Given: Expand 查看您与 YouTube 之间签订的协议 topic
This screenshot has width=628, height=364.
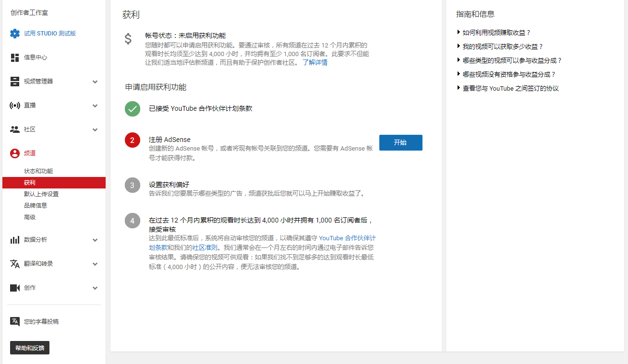Looking at the screenshot, I should (507, 88).
